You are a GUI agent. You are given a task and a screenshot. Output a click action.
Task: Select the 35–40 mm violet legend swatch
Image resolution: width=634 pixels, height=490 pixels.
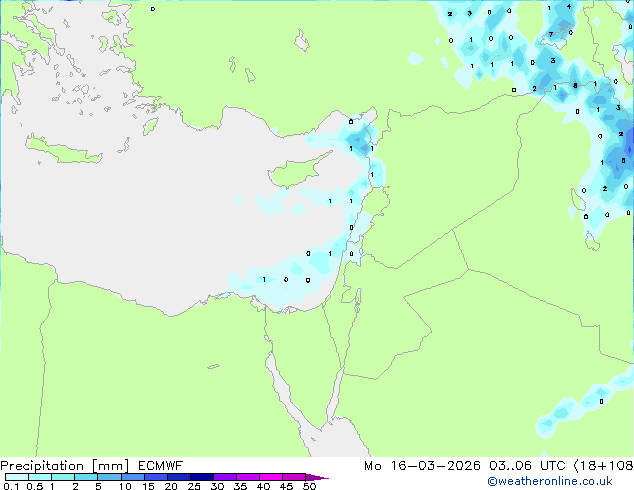(x=248, y=477)
